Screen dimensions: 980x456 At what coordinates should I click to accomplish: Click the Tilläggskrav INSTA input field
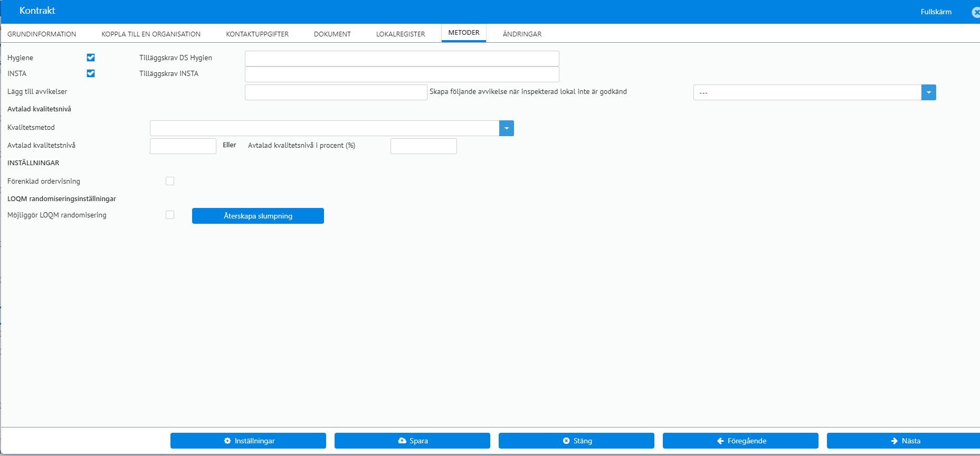(x=402, y=74)
